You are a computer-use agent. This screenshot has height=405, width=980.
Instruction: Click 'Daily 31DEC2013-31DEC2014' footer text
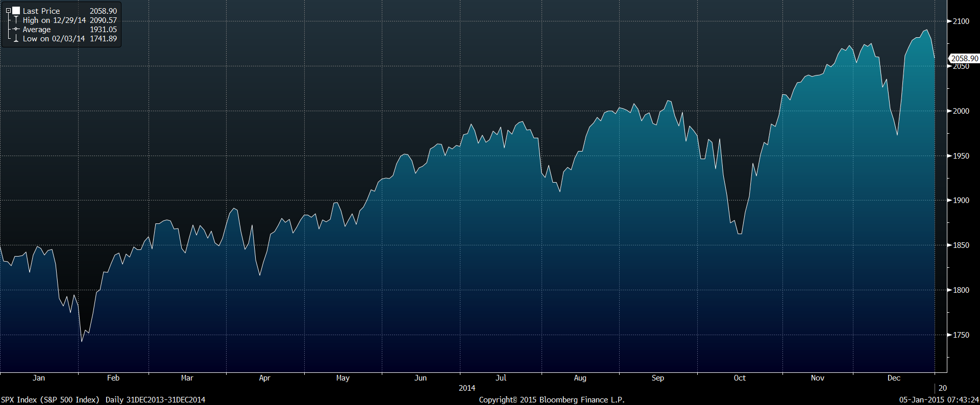[156, 400]
